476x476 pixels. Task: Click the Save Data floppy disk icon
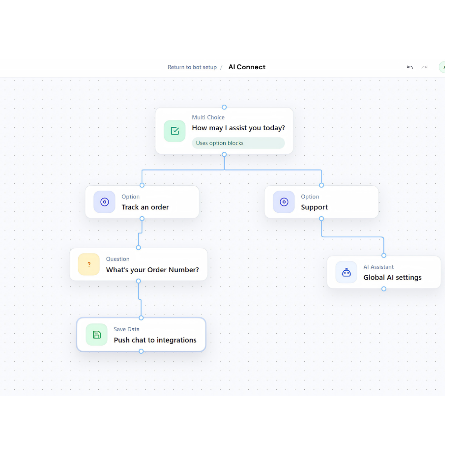coord(97,334)
